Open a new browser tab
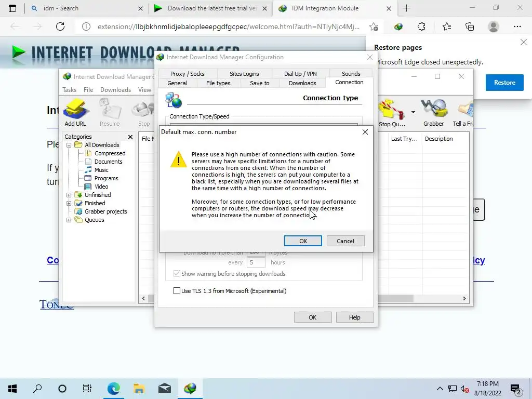 pos(406,8)
